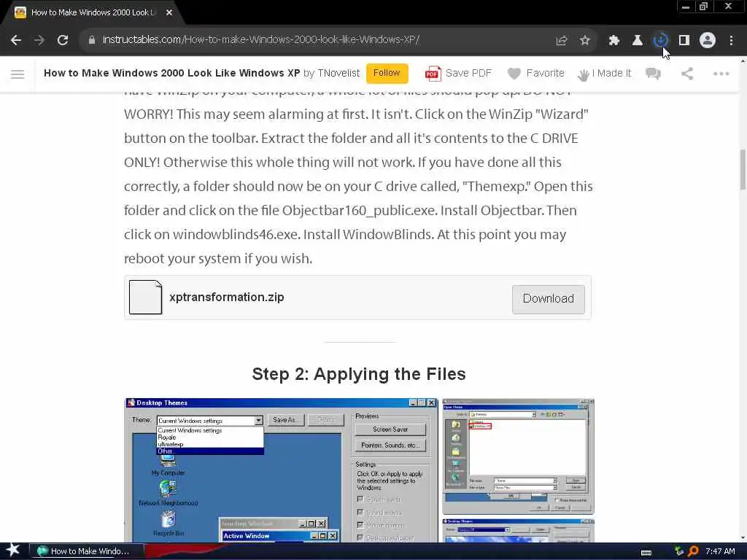Reload the current page
This screenshot has width=747, height=560.
63,40
